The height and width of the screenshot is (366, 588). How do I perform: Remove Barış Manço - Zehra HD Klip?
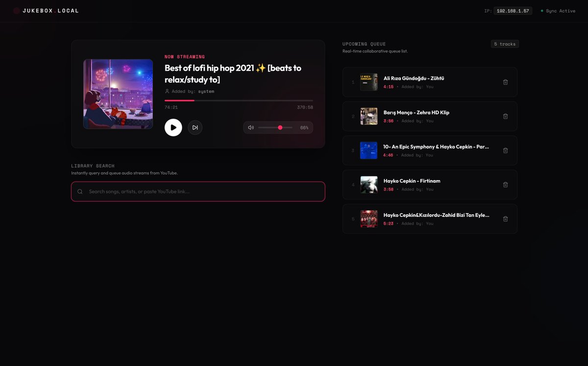coord(505,116)
